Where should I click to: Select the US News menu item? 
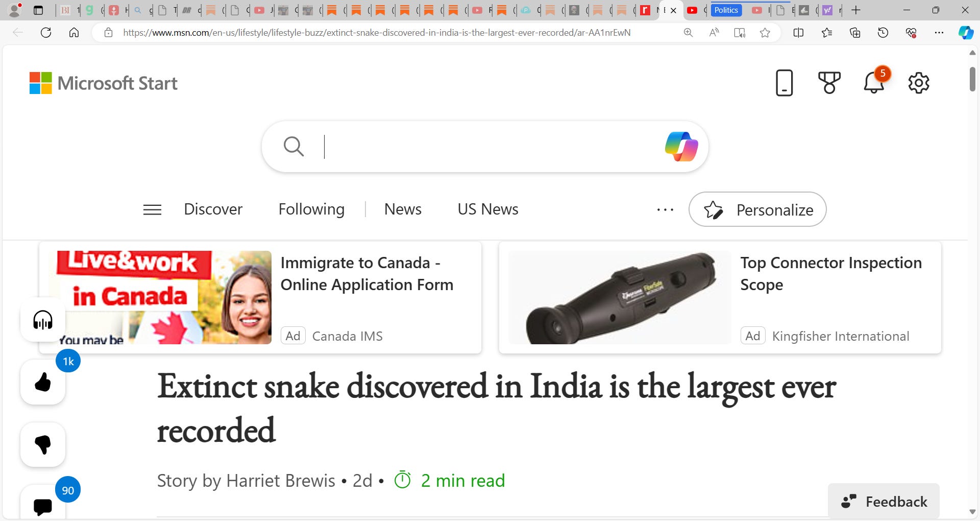click(488, 209)
